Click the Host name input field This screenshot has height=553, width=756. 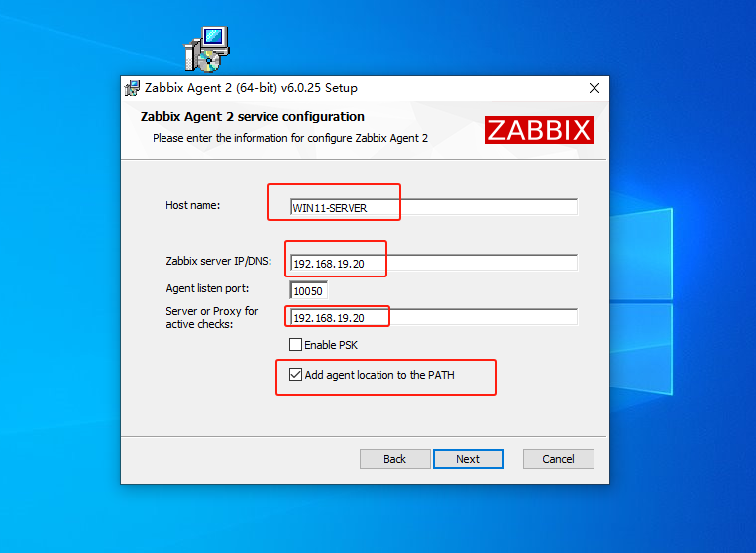(x=434, y=207)
